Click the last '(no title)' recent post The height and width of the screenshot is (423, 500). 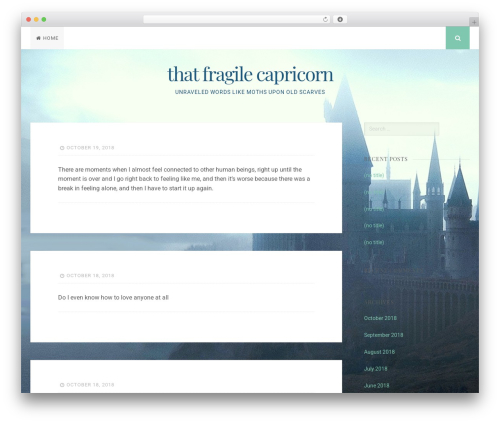coord(374,242)
